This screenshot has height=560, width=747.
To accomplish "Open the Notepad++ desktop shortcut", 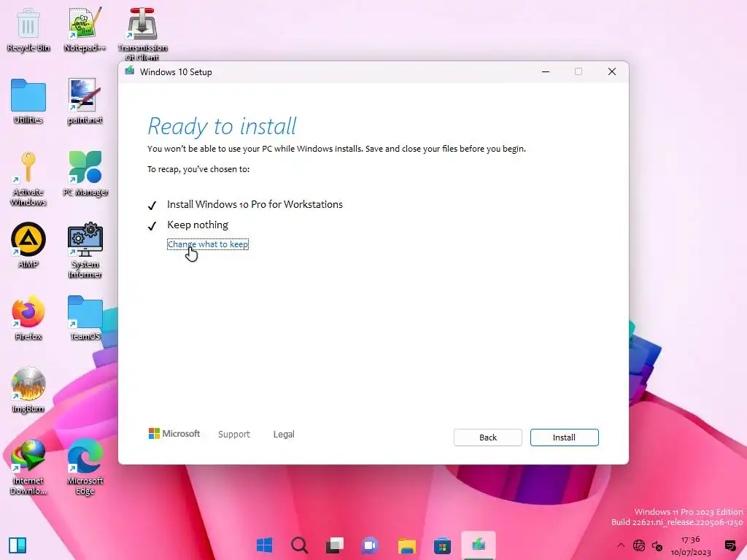I will (x=85, y=29).
